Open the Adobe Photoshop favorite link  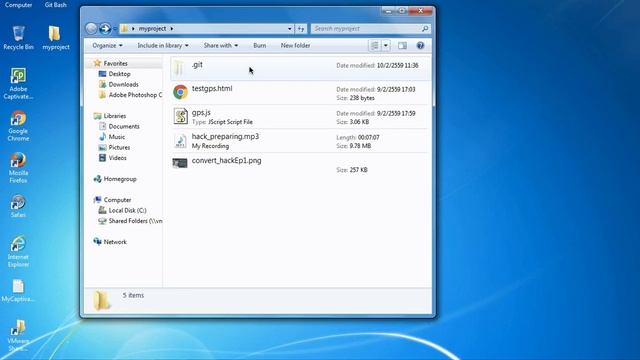click(x=135, y=95)
